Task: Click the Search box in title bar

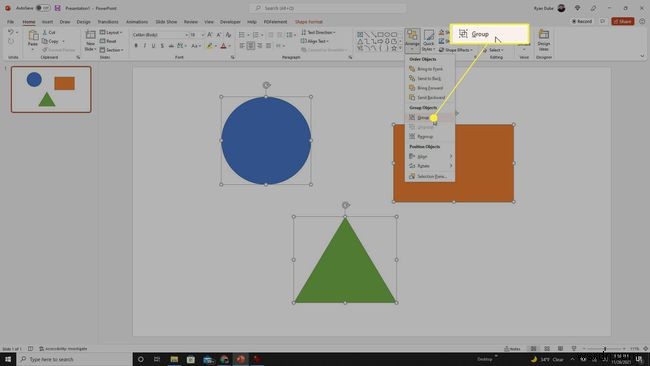Action: point(327,8)
